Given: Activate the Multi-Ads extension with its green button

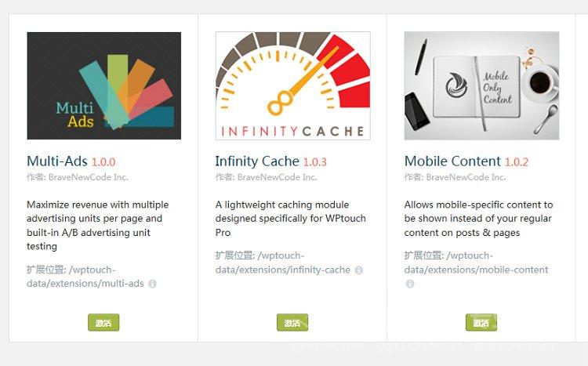Looking at the screenshot, I should [x=103, y=322].
